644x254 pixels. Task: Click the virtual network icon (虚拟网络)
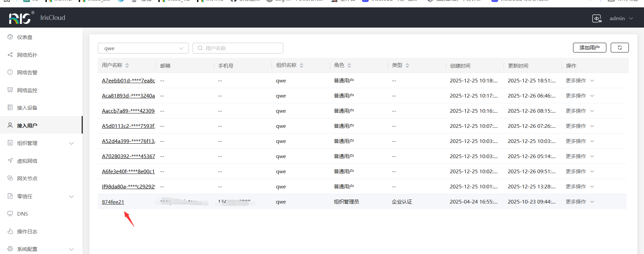(10, 160)
